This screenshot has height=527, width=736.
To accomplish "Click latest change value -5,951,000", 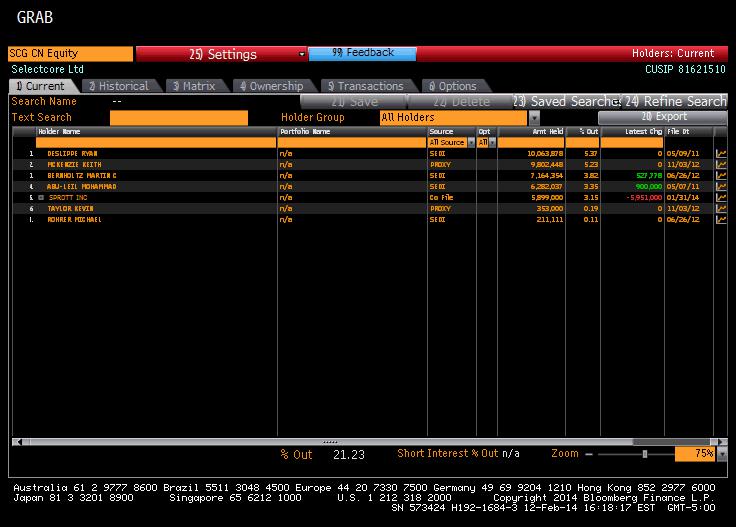I will click(644, 198).
